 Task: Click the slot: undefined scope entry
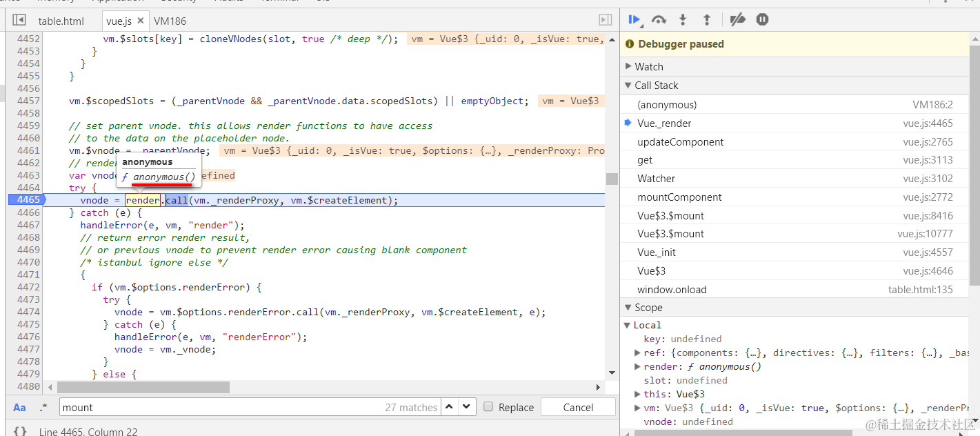click(686, 380)
